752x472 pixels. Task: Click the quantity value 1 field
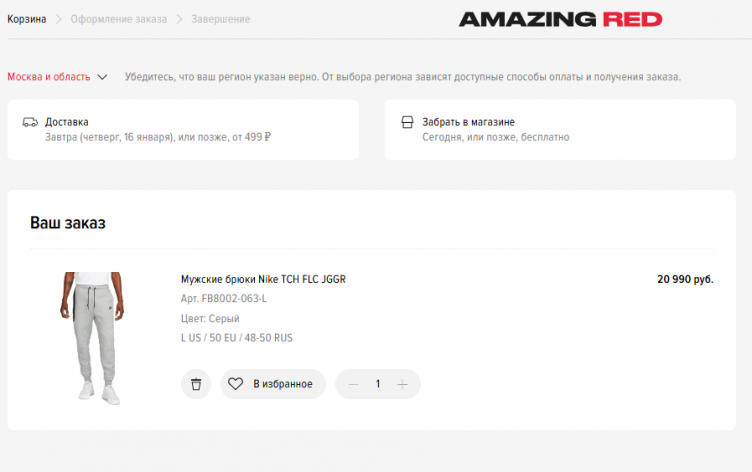[x=378, y=384]
